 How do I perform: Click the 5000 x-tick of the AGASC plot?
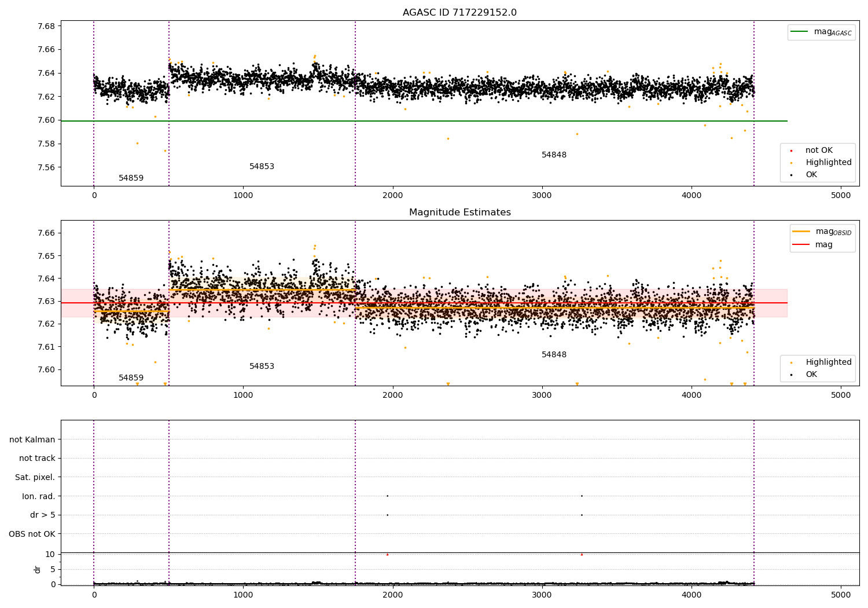pyautogui.click(x=841, y=195)
